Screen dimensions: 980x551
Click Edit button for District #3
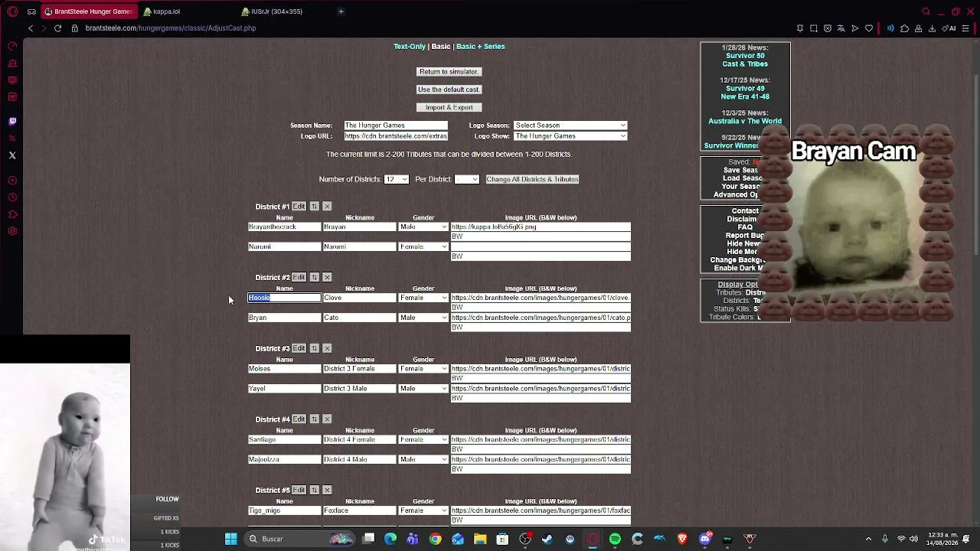[x=299, y=348]
